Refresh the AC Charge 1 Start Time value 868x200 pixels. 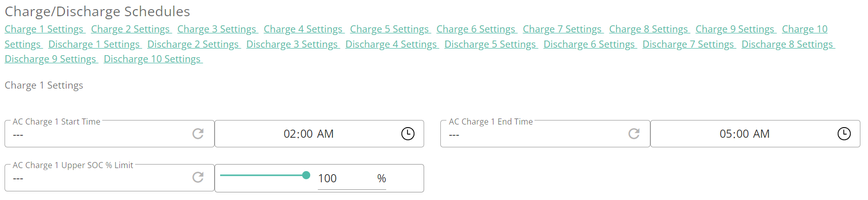(198, 134)
